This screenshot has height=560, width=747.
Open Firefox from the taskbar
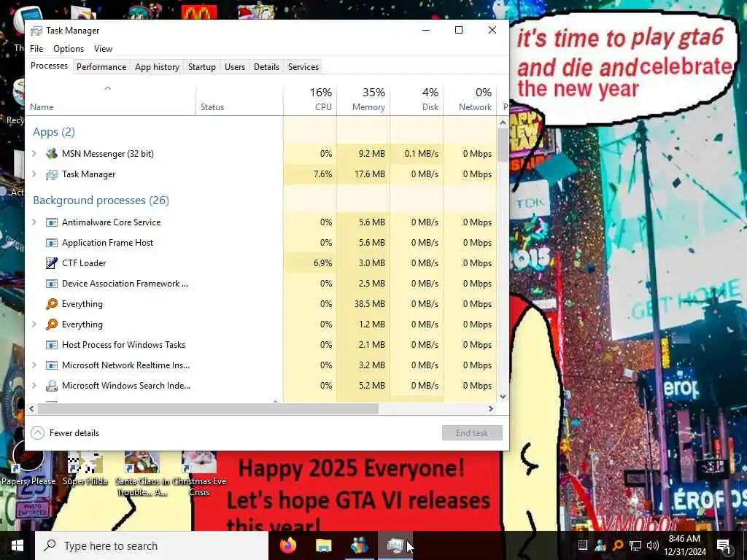(x=287, y=545)
